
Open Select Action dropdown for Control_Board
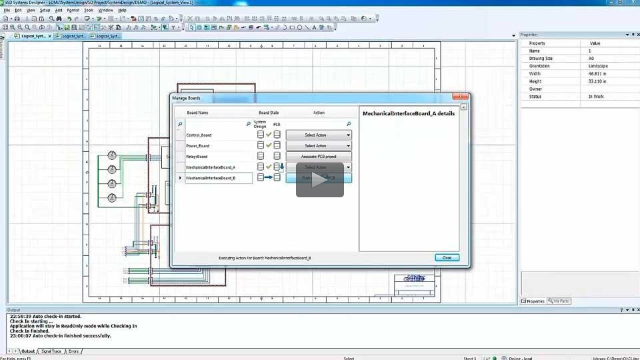(319, 135)
